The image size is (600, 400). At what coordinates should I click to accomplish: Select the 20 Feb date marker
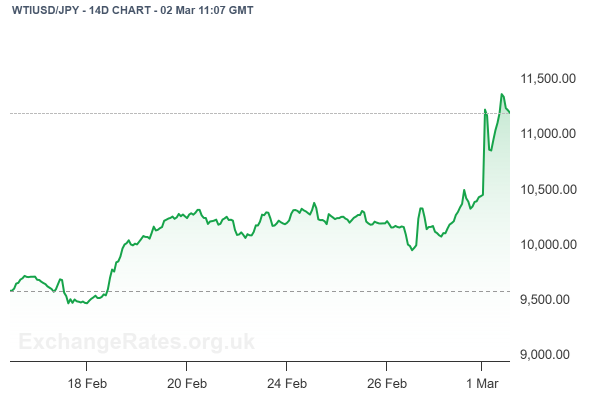point(187,383)
